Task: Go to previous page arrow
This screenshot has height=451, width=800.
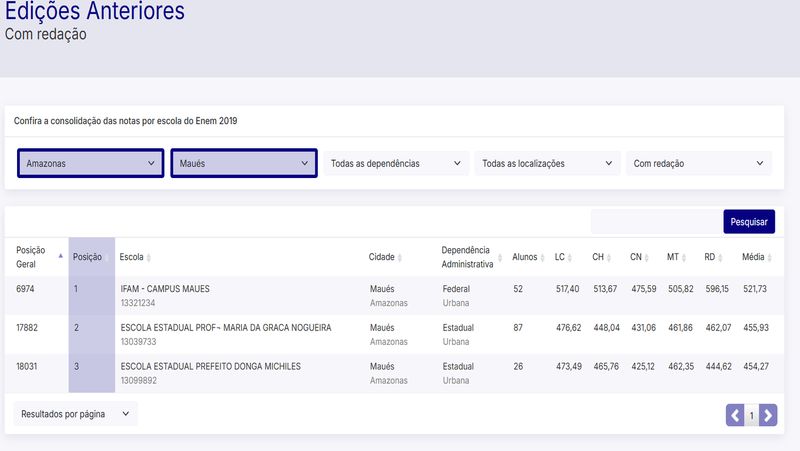Action: (x=735, y=414)
